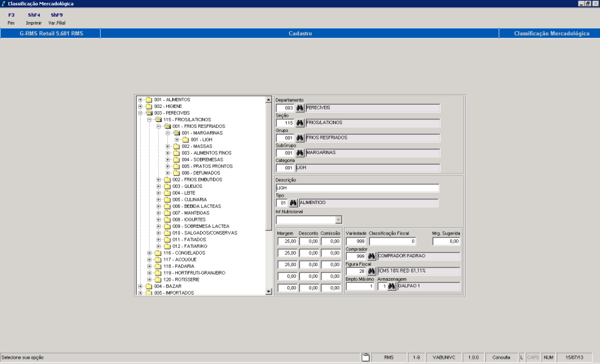The image size is (600, 364).
Task: Click the tree vertical scrollbar thumb
Action: [269, 167]
